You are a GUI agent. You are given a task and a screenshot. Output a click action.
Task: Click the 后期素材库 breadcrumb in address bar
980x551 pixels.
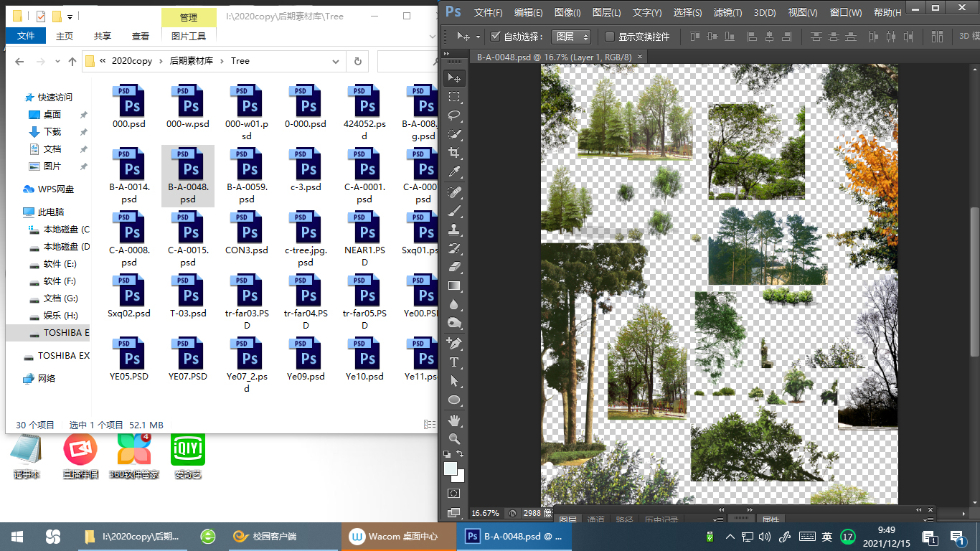coord(191,61)
